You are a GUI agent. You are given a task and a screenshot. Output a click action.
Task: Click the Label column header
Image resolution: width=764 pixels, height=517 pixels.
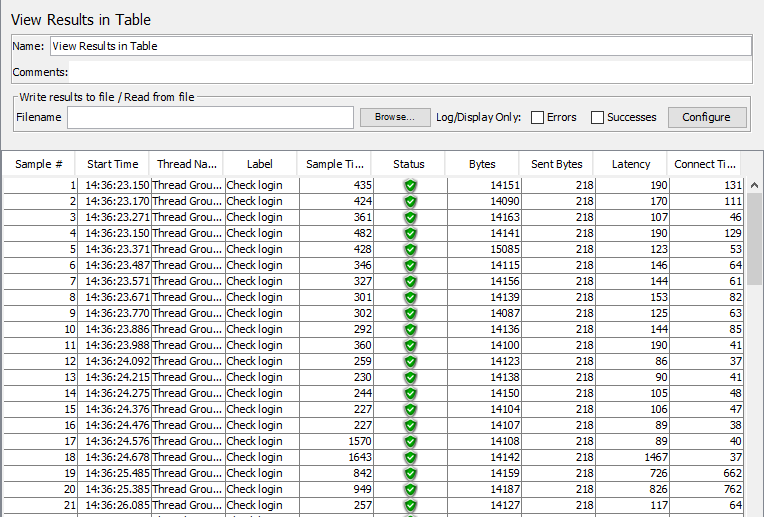(x=260, y=164)
